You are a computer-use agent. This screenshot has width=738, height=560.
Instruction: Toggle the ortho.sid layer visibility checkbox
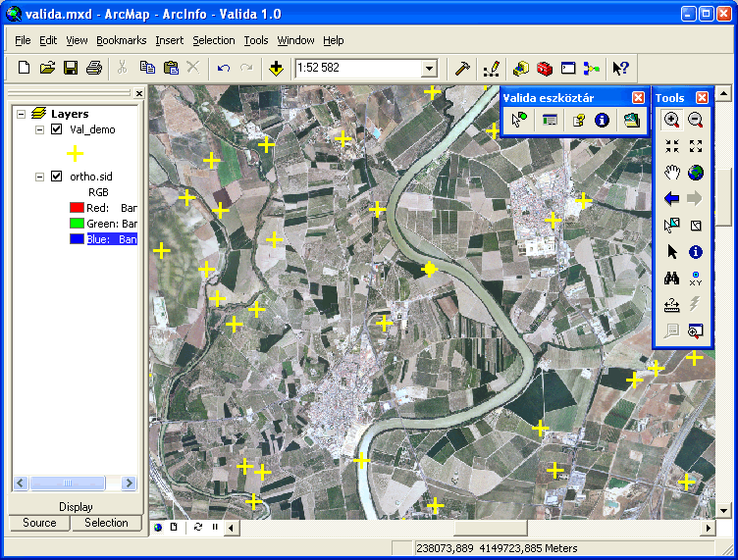(x=57, y=177)
